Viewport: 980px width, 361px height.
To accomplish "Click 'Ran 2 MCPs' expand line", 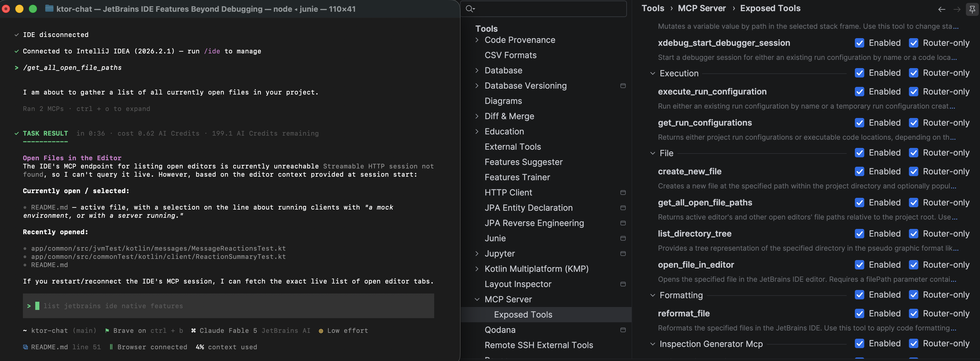I will point(86,109).
